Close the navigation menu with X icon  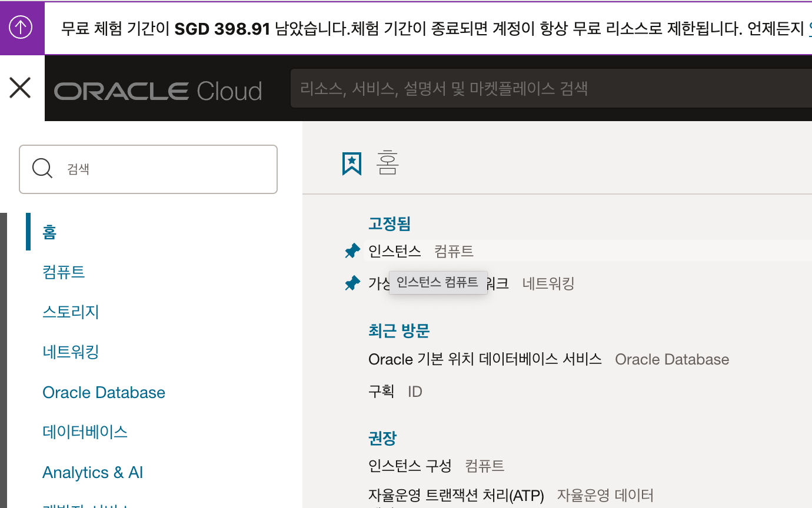tap(21, 88)
